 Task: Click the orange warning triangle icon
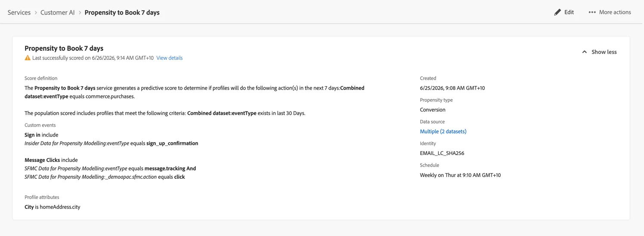pos(28,58)
